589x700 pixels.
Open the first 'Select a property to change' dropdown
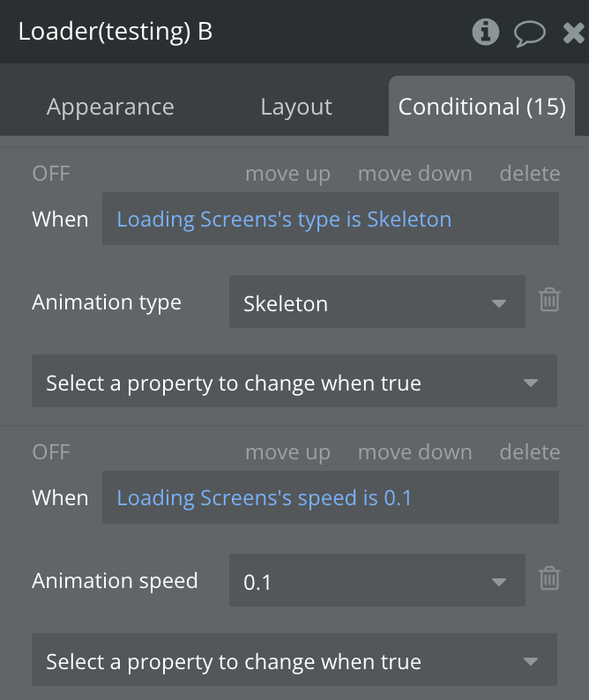pos(294,384)
